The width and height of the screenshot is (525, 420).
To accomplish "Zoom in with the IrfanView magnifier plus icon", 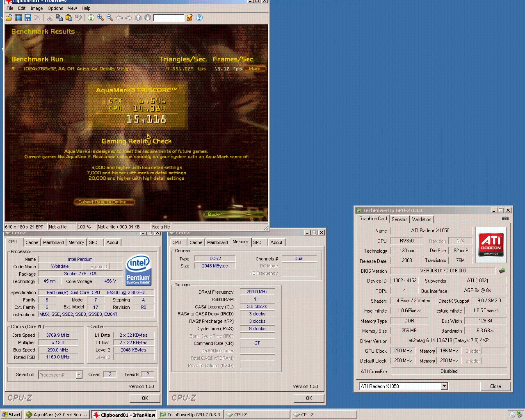I will coord(100,18).
